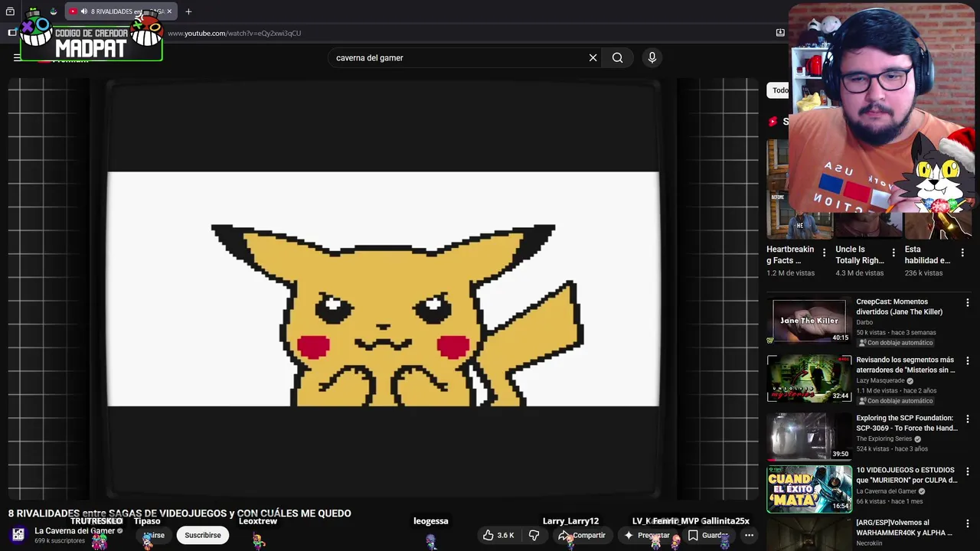Click the Unirse membership button
Viewport: 980px width, 551px height.
point(154,535)
